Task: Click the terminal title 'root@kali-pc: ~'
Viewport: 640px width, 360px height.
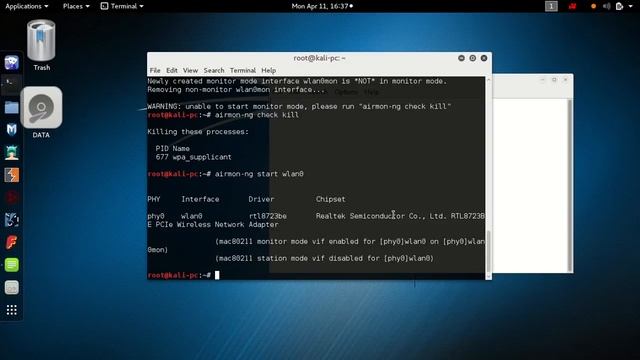Action: (319, 58)
